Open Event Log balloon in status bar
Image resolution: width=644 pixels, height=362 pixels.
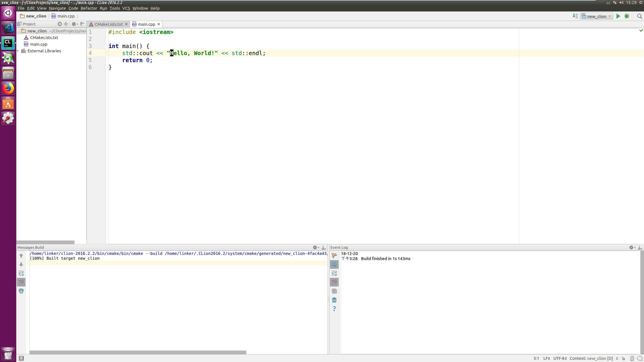click(640, 358)
